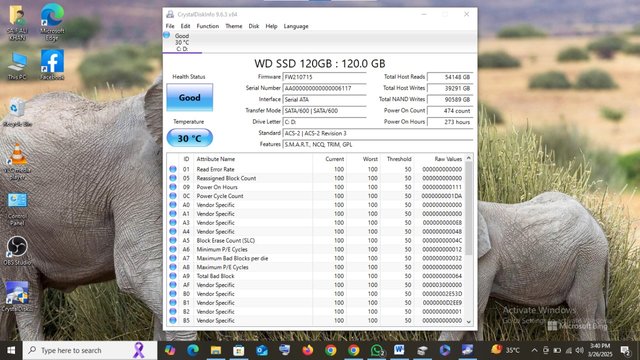Open the Disk menu
This screenshot has height=360, width=640.
[254, 26]
